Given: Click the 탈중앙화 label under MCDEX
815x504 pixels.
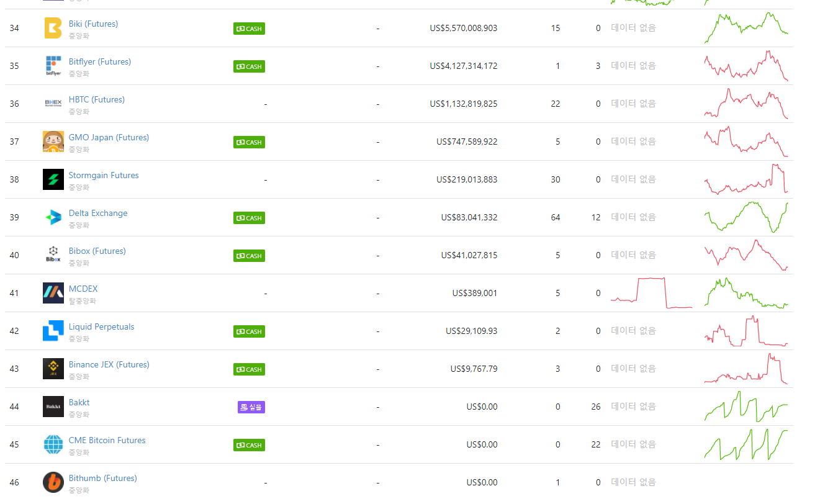Looking at the screenshot, I should tap(83, 301).
